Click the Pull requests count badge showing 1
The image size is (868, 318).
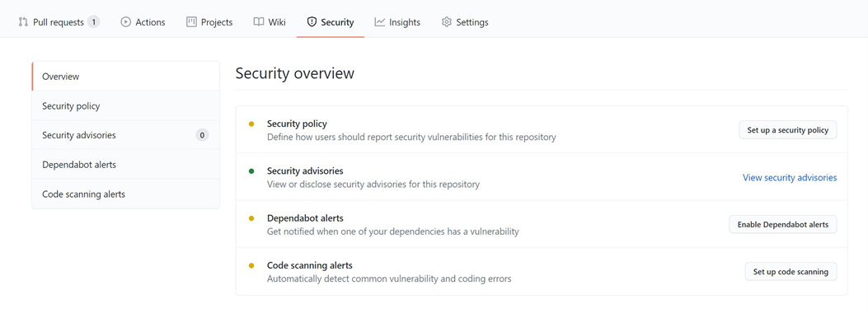[93, 22]
